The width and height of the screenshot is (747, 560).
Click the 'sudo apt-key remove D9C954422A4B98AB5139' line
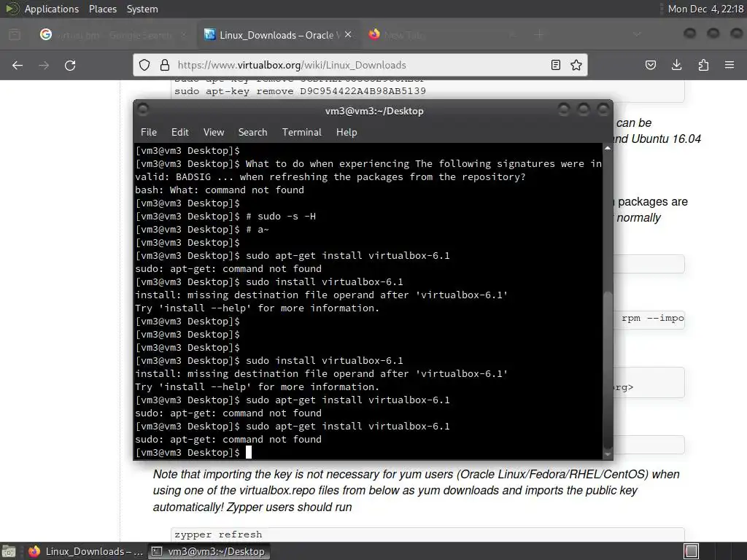300,91
